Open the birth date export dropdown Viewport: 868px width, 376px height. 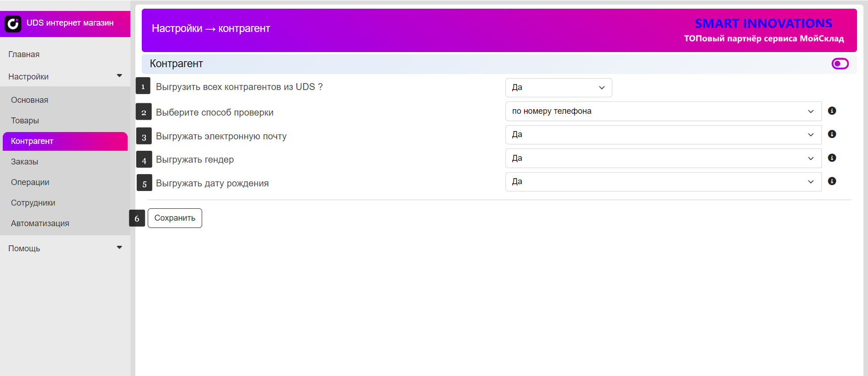point(663,182)
